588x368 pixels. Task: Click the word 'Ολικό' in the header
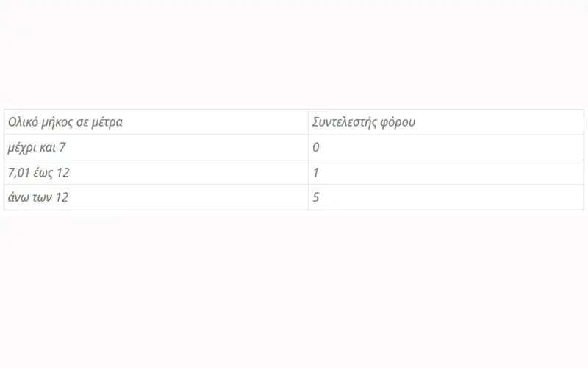[24, 122]
